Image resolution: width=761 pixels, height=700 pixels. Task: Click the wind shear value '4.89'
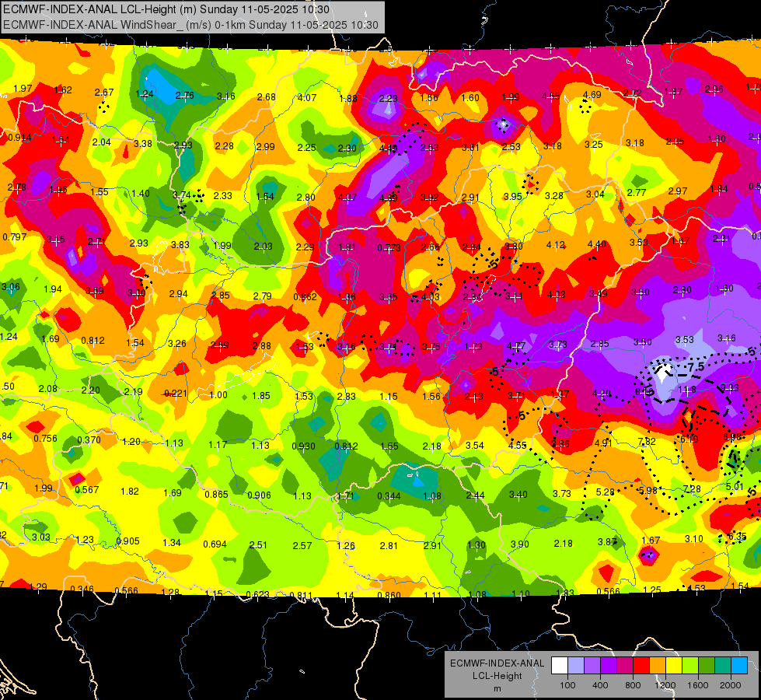coord(388,198)
